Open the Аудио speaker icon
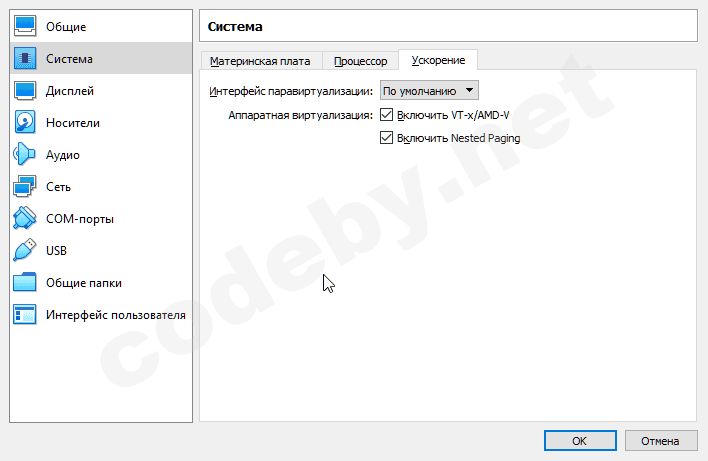Image resolution: width=708 pixels, height=461 pixels. [25, 154]
